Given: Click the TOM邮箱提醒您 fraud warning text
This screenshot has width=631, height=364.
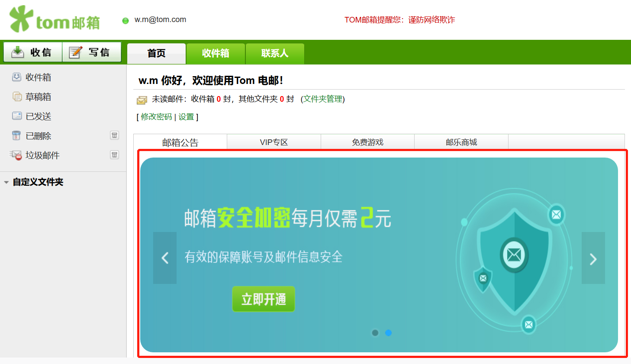Looking at the screenshot, I should coord(399,20).
